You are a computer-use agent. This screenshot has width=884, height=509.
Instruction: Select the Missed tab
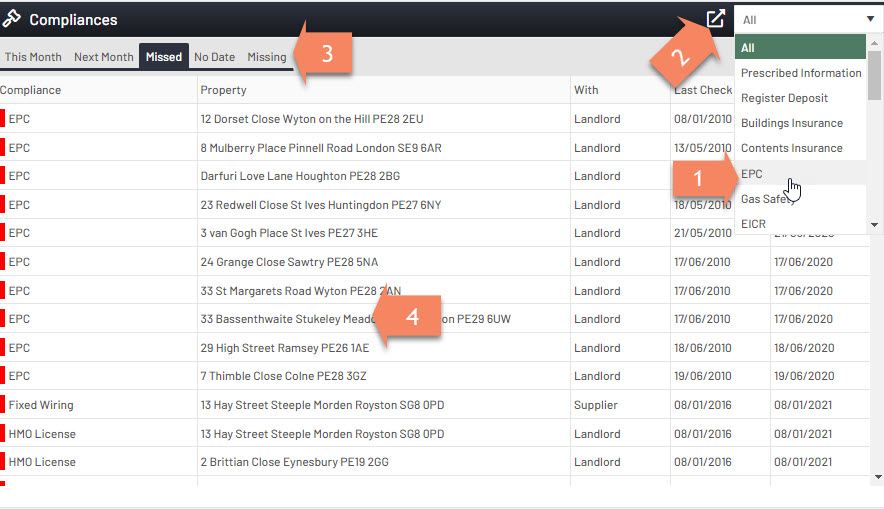[x=164, y=57]
